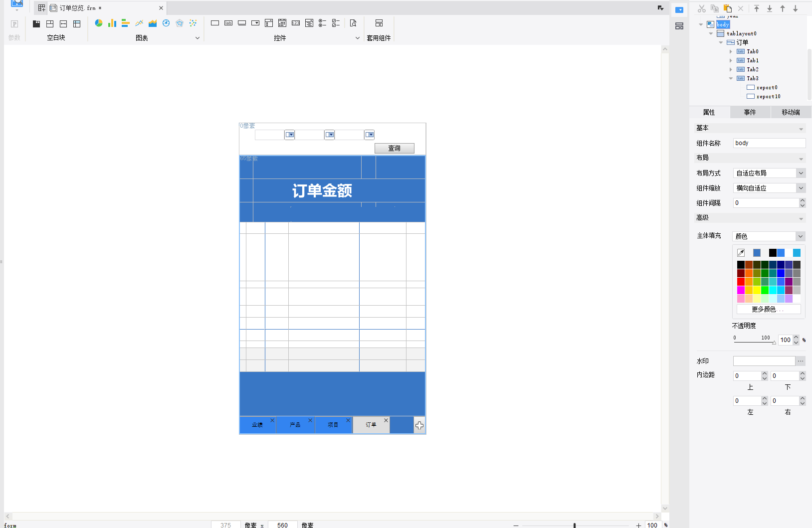Add a radar chart component
Viewport: 812px width, 528px height.
[180, 23]
